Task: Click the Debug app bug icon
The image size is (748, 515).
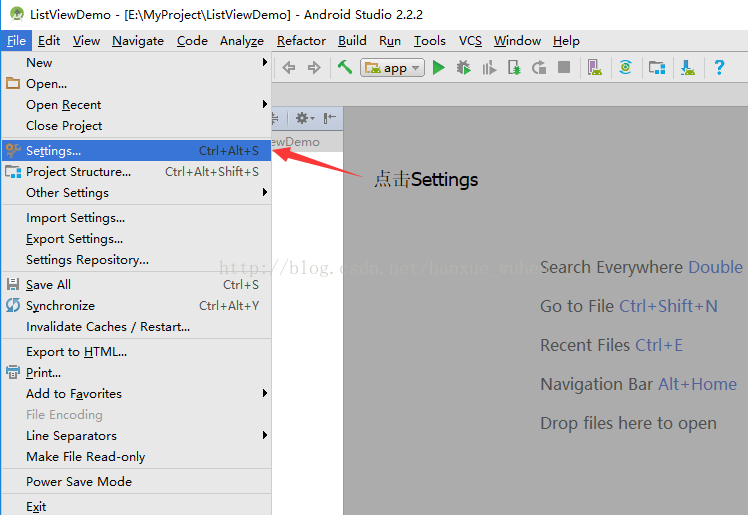Action: (x=463, y=68)
